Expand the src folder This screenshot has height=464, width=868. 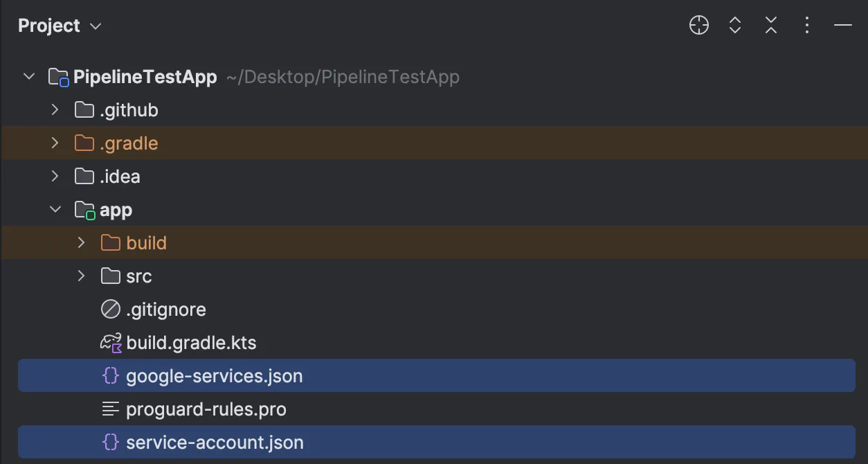(82, 276)
